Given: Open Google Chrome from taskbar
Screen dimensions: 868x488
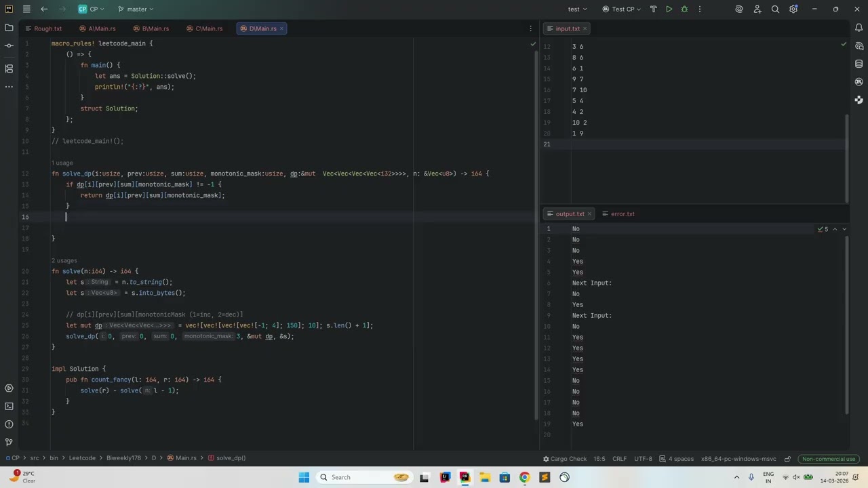Looking at the screenshot, I should [524, 477].
